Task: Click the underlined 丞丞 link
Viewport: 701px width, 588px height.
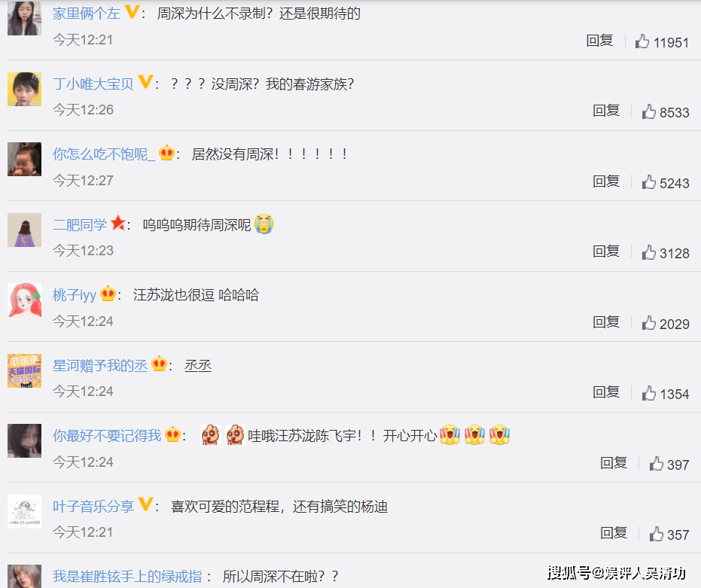Action: [x=197, y=366]
